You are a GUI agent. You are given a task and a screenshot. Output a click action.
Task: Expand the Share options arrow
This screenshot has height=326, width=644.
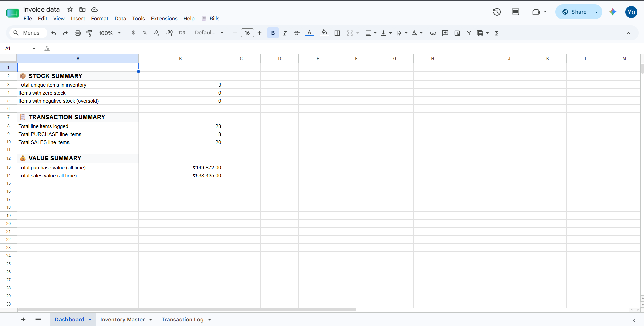[596, 12]
